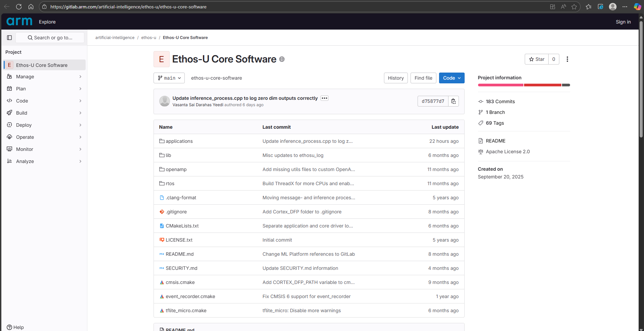Open 1 Branch link

pos(495,112)
